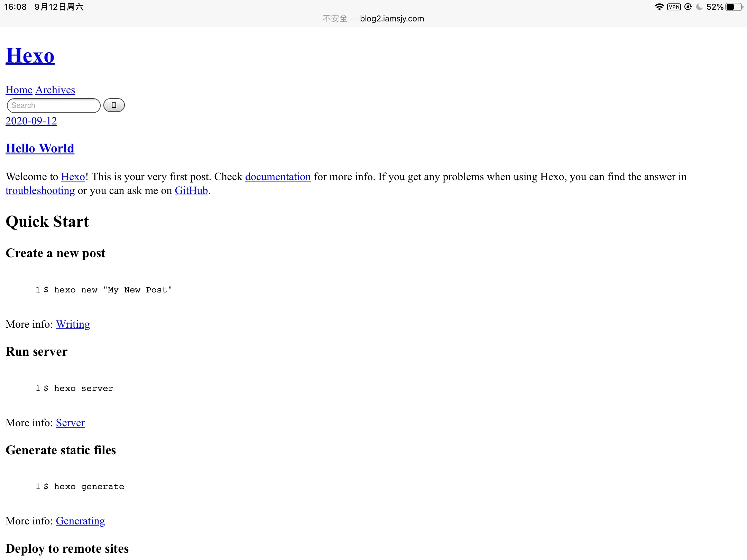Follow the inline Hexo link in welcome text

(73, 177)
